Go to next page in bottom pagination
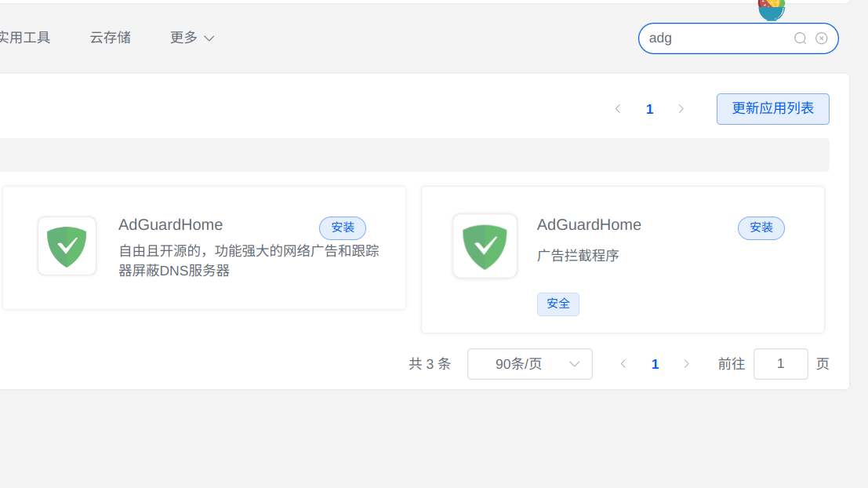The height and width of the screenshot is (488, 868). click(686, 364)
